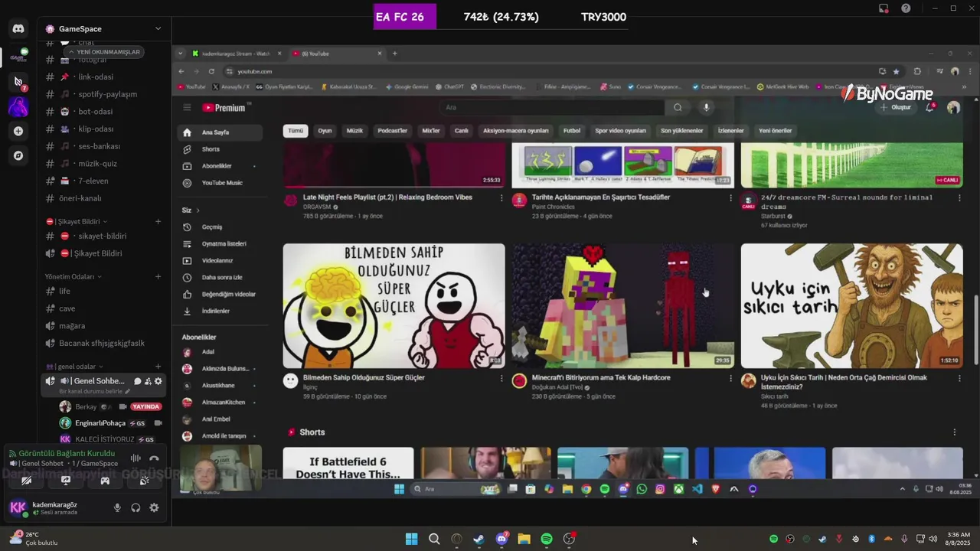The image size is (980, 551).
Task: Open Discord direct messages home
Action: (x=18, y=29)
